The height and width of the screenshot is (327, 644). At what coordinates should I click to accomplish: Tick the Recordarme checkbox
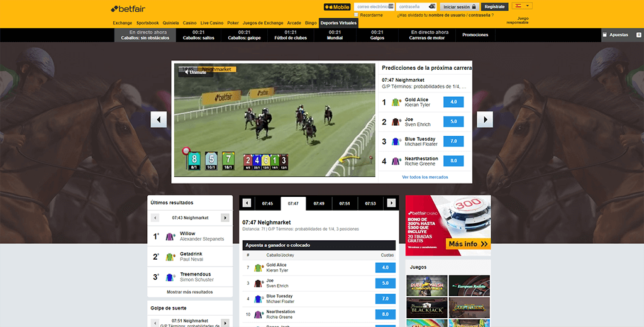point(357,15)
